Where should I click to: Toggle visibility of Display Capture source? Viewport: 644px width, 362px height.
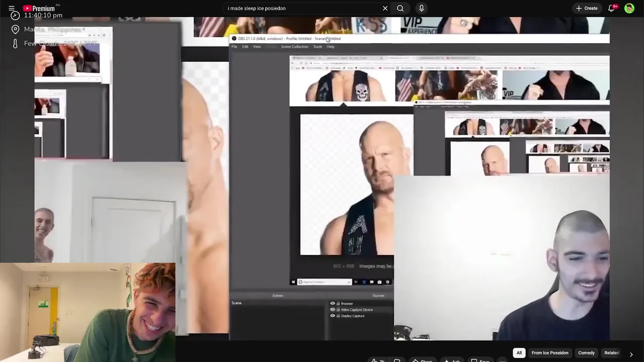click(333, 316)
